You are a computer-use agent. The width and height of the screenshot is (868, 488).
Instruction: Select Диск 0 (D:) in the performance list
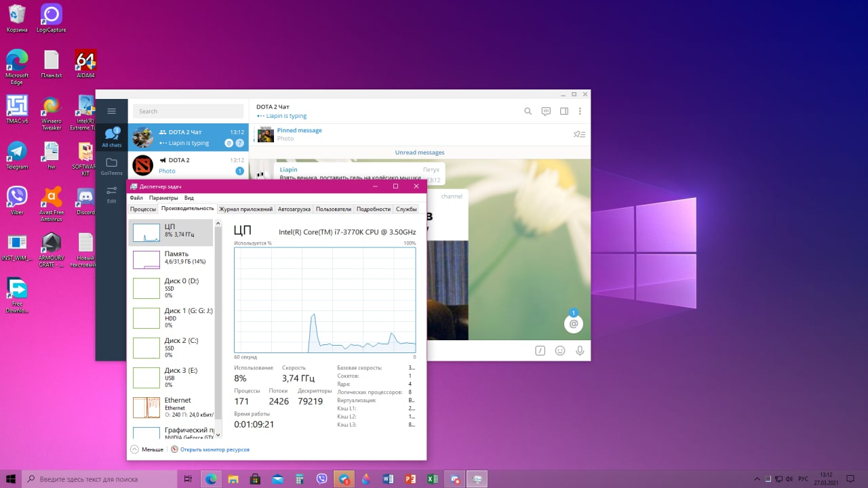[171, 288]
